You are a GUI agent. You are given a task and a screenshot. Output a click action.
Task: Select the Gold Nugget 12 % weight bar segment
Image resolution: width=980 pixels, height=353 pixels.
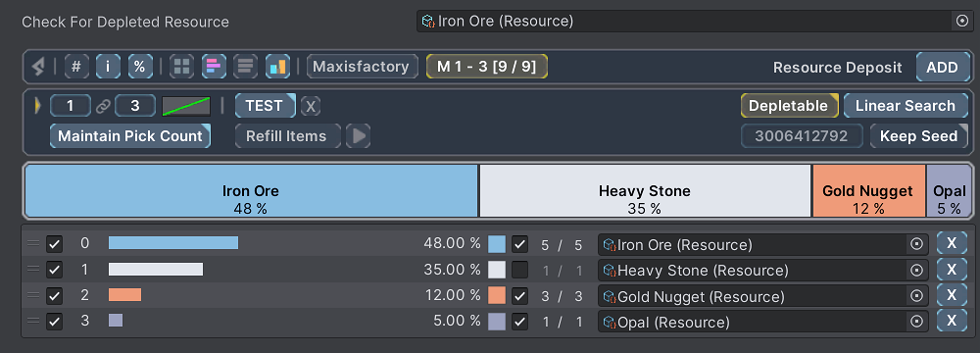[x=868, y=191]
